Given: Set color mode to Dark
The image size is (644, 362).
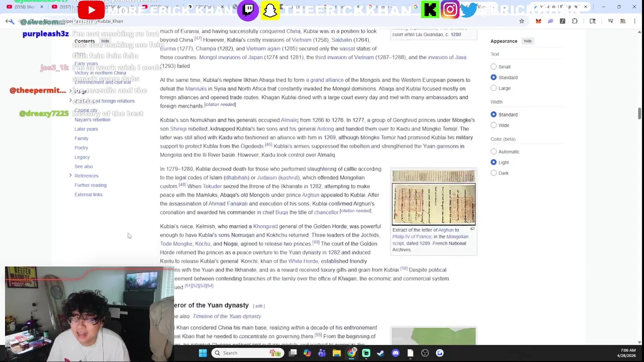Looking at the screenshot, I should point(494,173).
